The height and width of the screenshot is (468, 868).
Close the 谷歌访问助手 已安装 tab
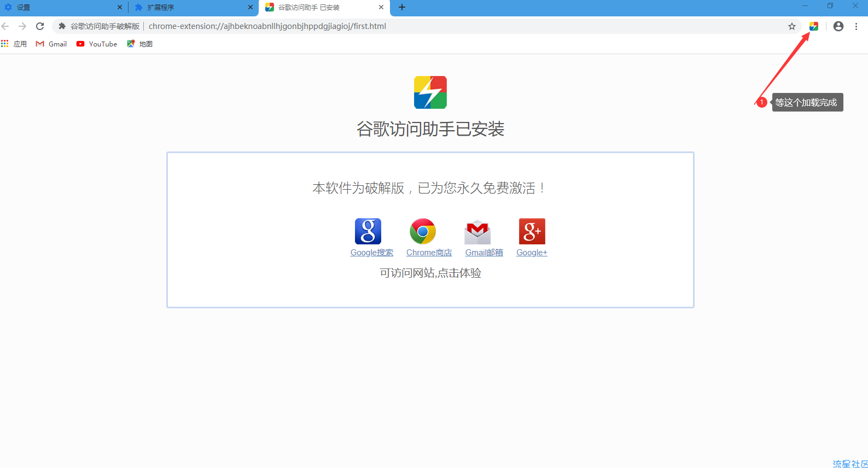(x=381, y=8)
